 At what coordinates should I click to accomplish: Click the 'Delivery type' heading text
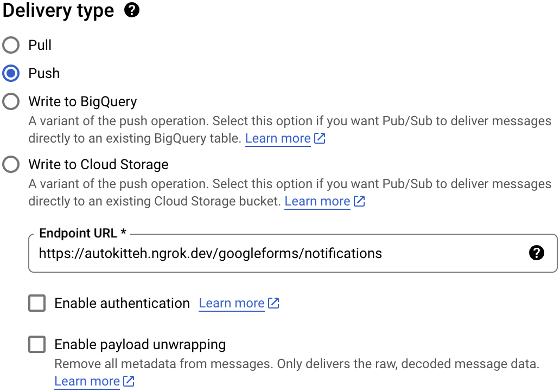[58, 11]
